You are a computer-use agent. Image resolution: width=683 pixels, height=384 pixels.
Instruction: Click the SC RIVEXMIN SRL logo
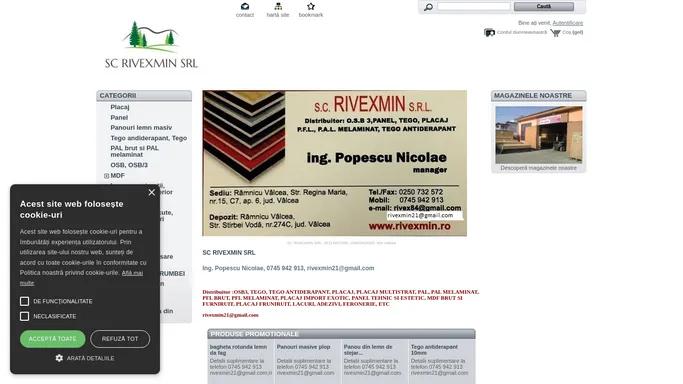coord(151,45)
